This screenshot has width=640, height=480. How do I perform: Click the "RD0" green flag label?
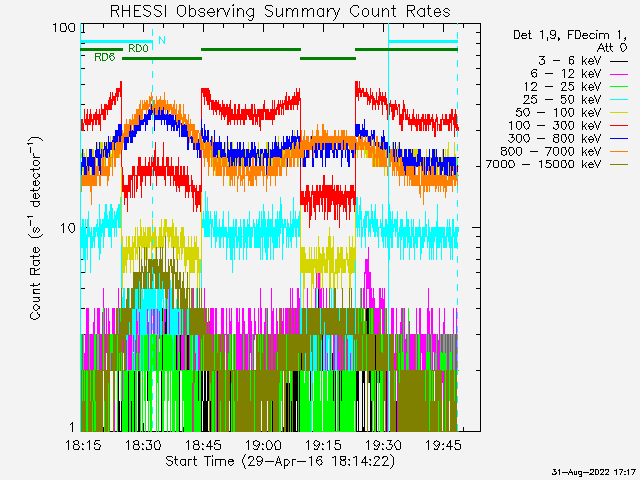pos(138,48)
